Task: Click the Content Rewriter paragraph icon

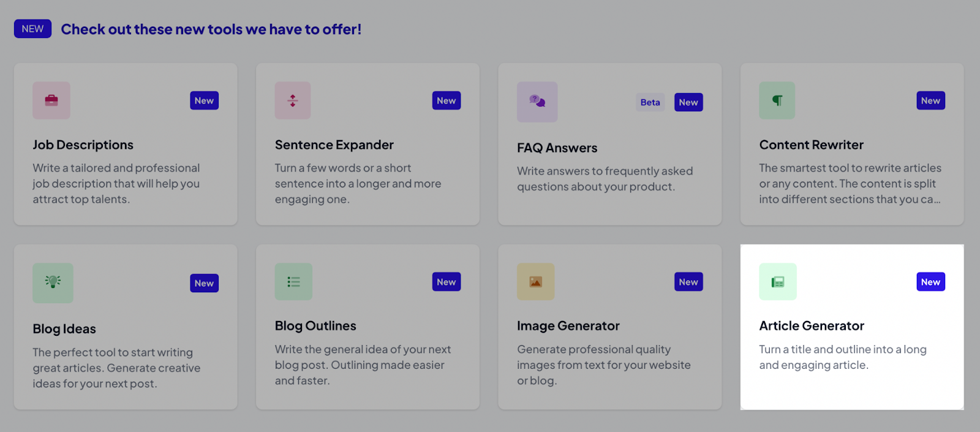Action: coord(777,100)
